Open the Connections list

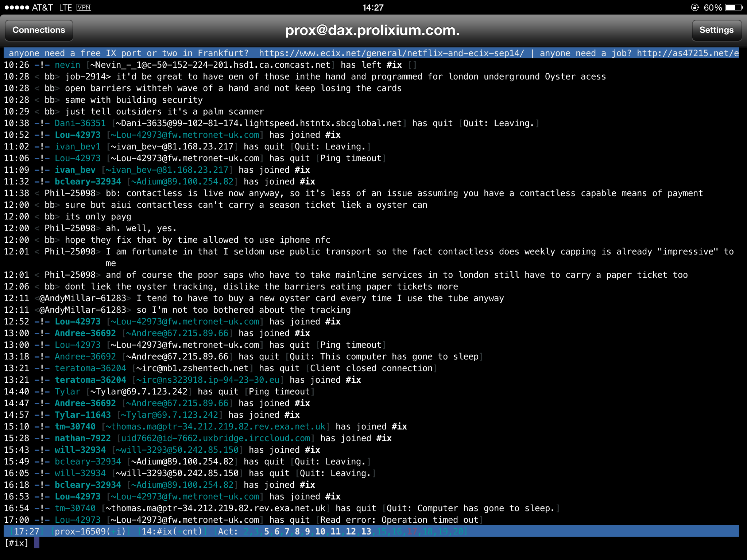click(39, 30)
